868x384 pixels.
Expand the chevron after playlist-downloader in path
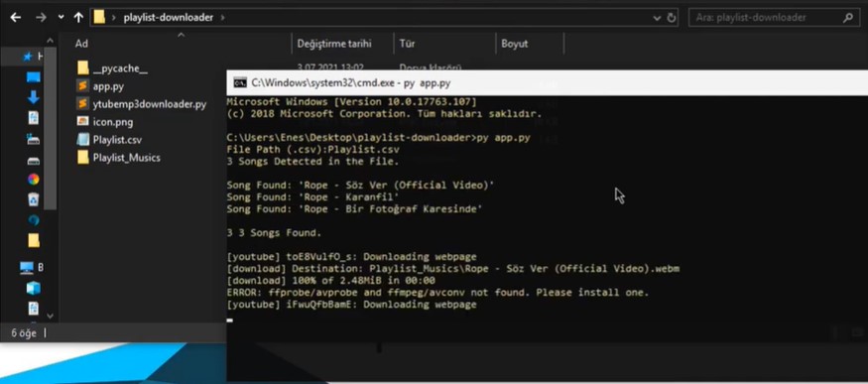pos(222,18)
